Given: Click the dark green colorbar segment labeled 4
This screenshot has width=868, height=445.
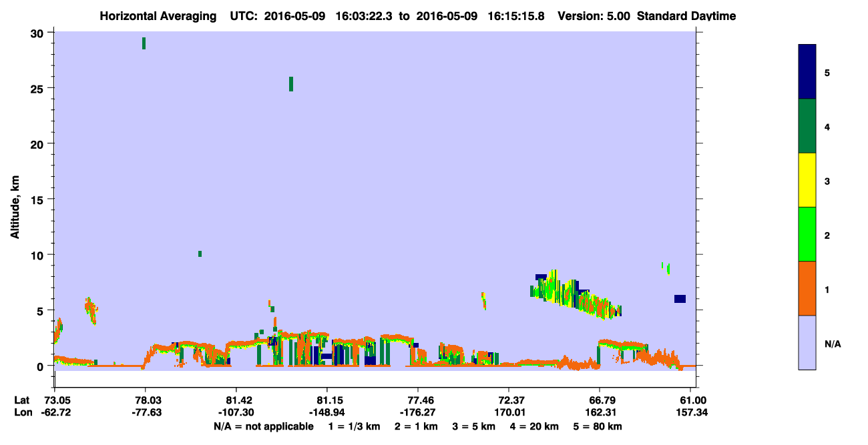Looking at the screenshot, I should coord(807,126).
